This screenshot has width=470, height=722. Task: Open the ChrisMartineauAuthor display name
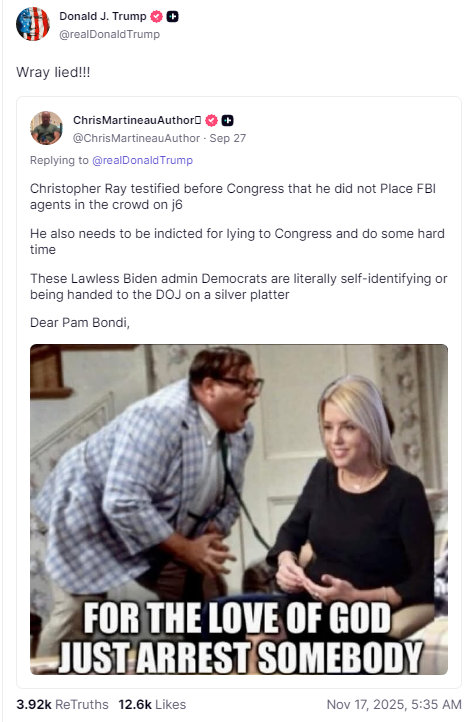point(137,120)
